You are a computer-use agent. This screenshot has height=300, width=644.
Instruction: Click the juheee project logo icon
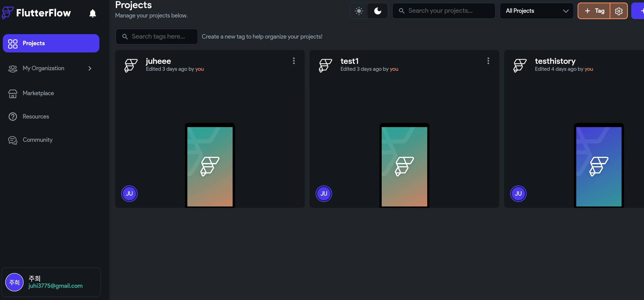point(131,65)
